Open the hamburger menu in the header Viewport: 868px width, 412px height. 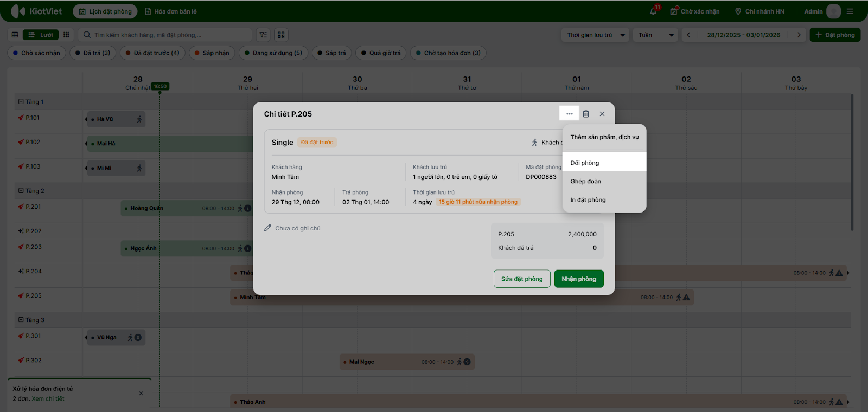(x=850, y=11)
